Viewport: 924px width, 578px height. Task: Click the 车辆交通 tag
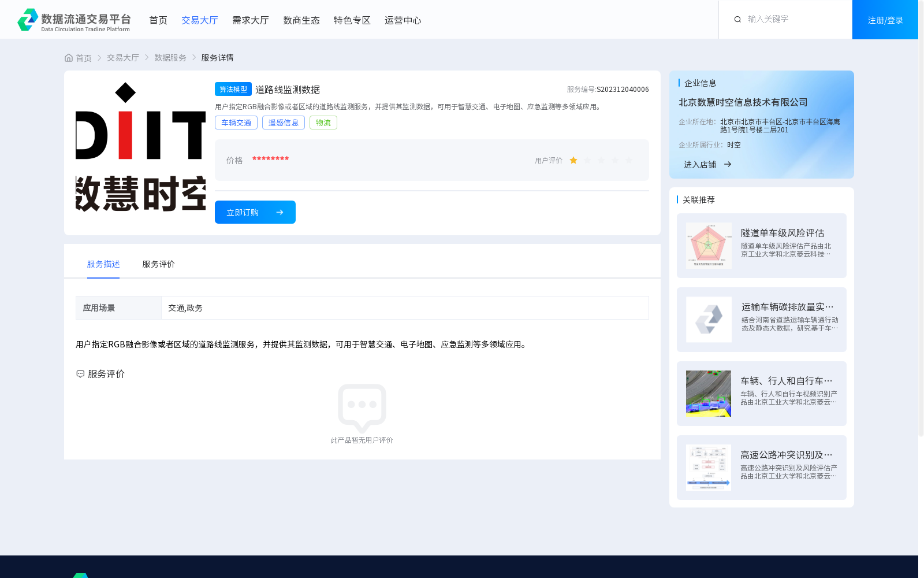[236, 123]
